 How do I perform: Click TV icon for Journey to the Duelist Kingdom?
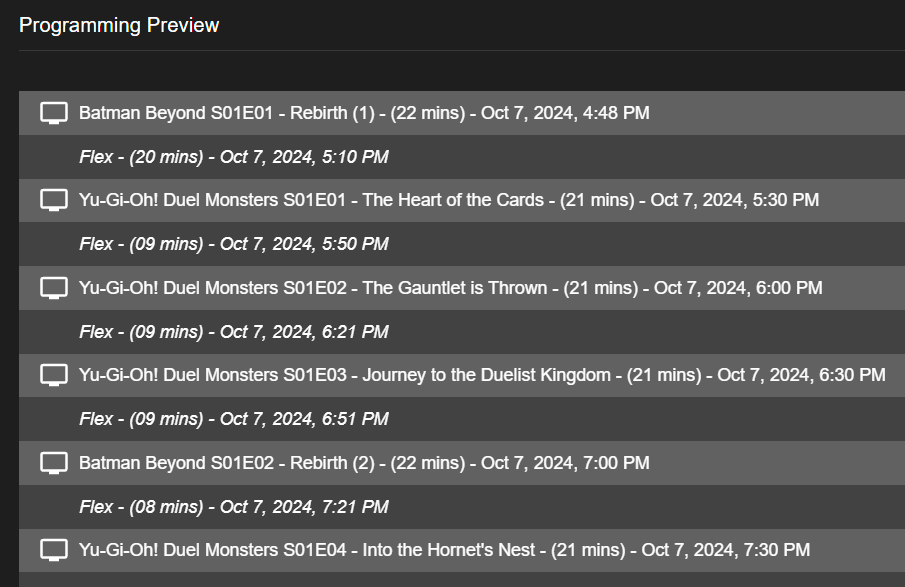point(54,375)
